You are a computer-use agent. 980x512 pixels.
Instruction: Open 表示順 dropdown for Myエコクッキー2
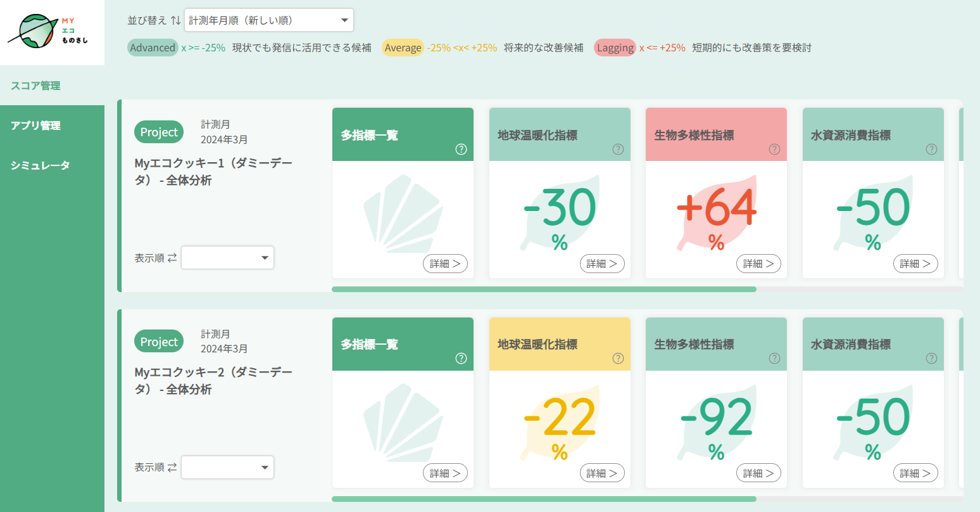point(228,468)
